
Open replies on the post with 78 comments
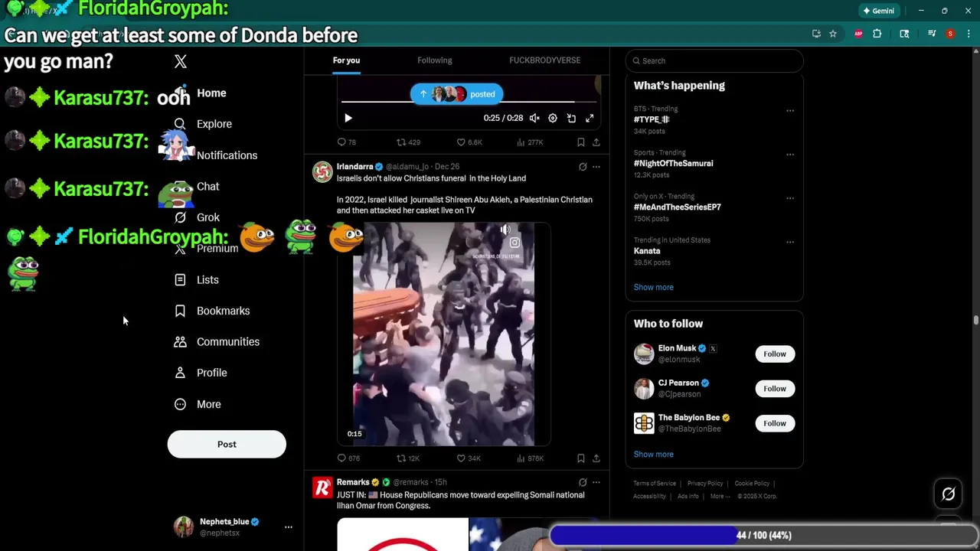tap(347, 142)
